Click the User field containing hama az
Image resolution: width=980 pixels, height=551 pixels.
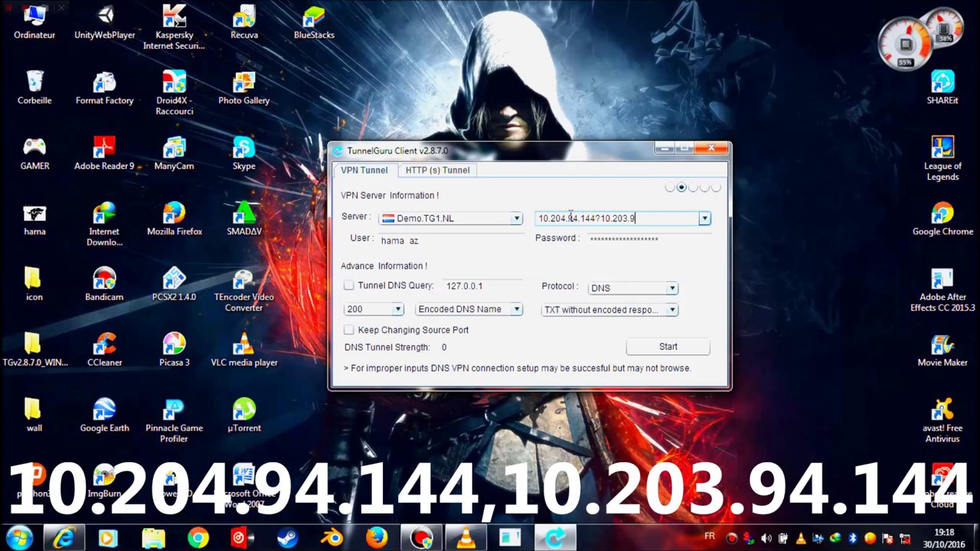tap(452, 240)
